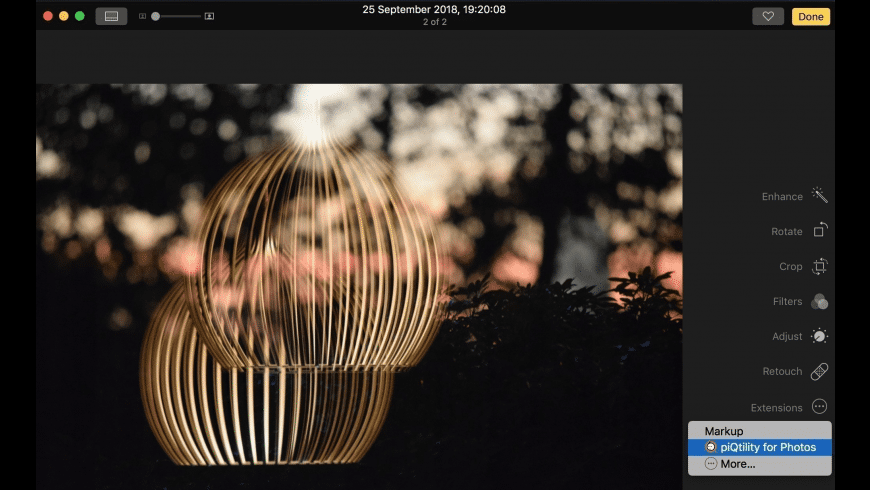This screenshot has height=490, width=870.
Task: Click the yellow minimize window button
Action: pyautogui.click(x=64, y=16)
